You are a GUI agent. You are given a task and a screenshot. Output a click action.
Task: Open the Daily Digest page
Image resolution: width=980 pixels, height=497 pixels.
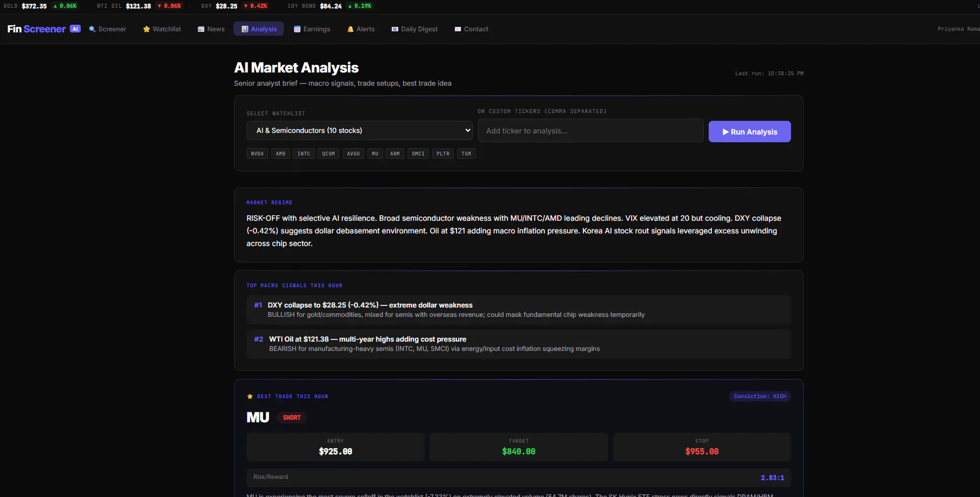point(415,29)
